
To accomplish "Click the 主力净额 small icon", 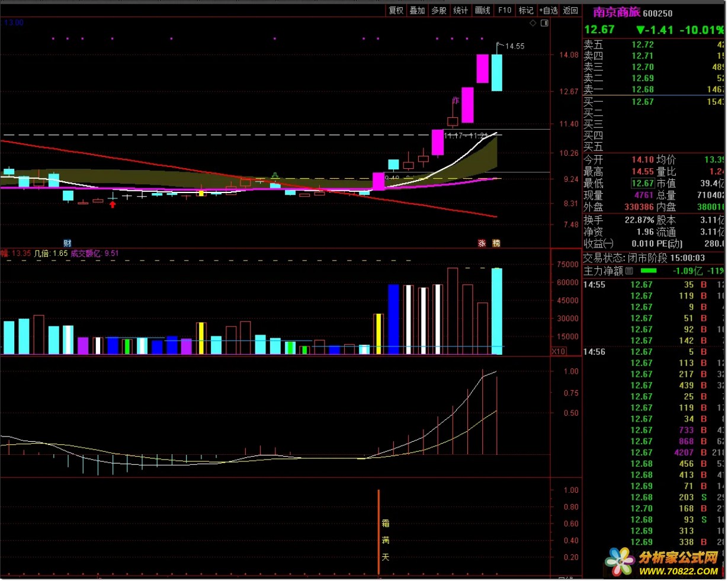I will click(629, 271).
